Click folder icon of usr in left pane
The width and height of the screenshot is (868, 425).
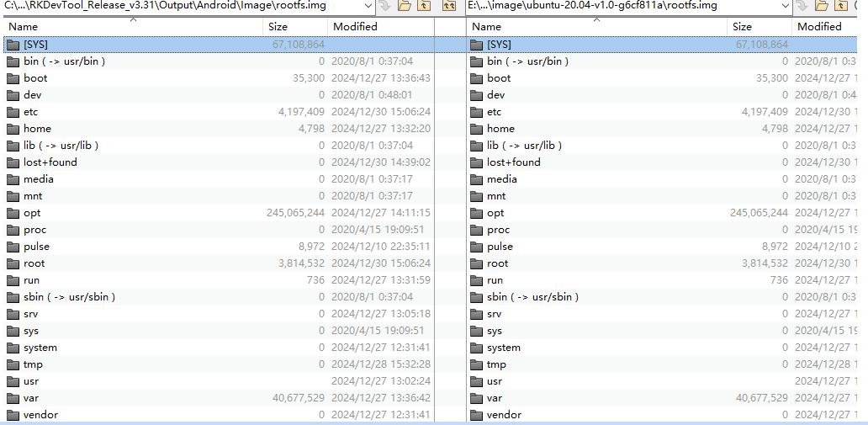(13, 382)
